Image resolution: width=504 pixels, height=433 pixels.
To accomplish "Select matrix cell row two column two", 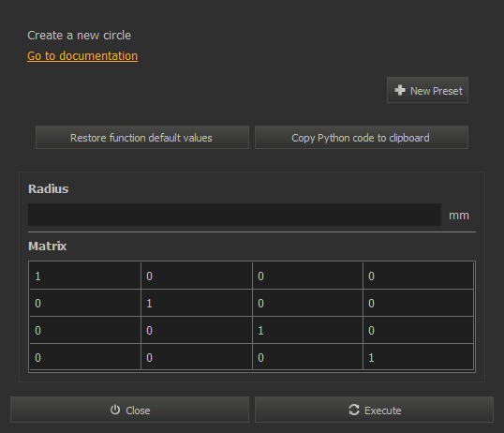I will click(197, 303).
